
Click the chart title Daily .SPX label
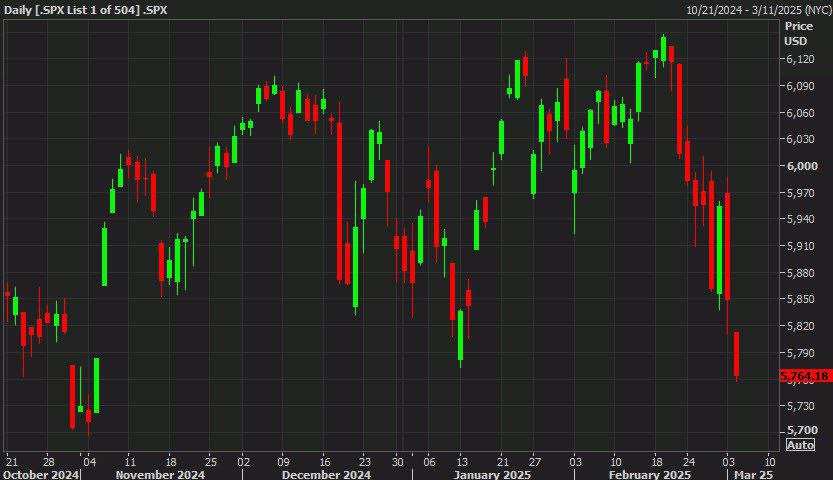pyautogui.click(x=86, y=10)
